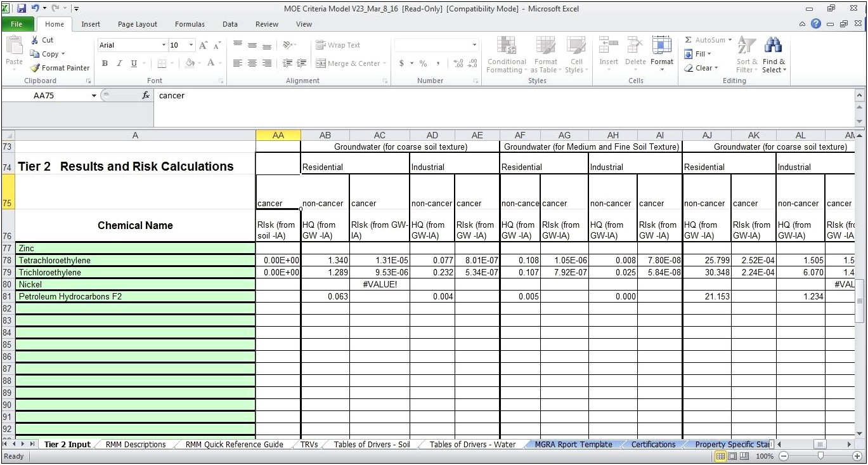This screenshot has height=465, width=868.
Task: Minimize the ribbon with the caret icon
Action: pyautogui.click(x=803, y=24)
